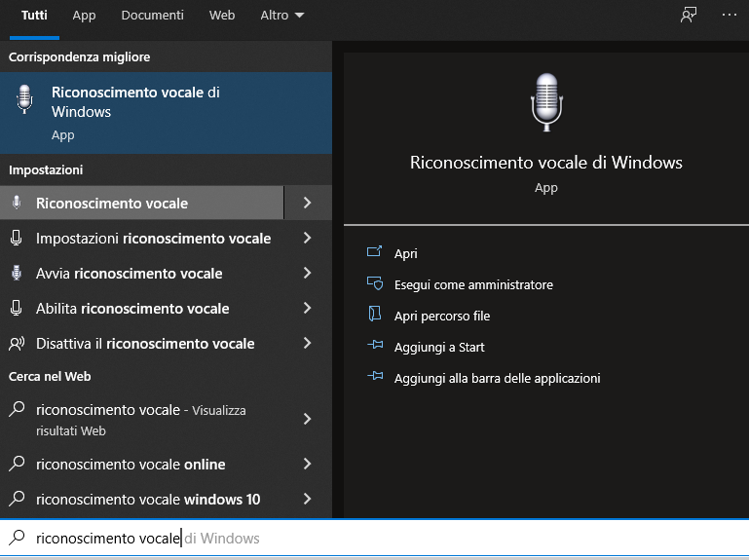The image size is (749, 560).
Task: Expand the arrow for Avvia riconoscimento vocale
Action: [308, 273]
